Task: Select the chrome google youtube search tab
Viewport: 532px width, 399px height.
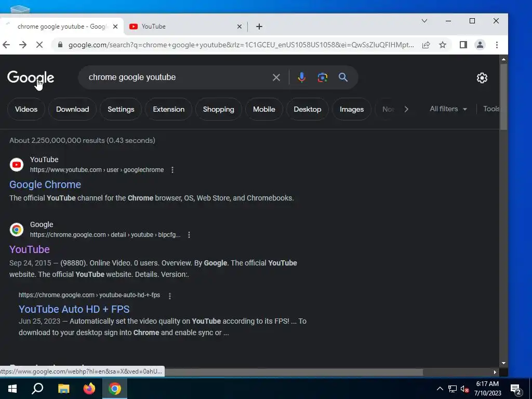Action: [x=61, y=26]
